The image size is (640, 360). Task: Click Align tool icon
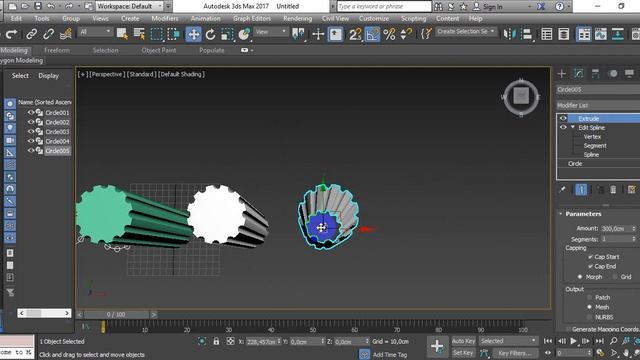tap(527, 34)
